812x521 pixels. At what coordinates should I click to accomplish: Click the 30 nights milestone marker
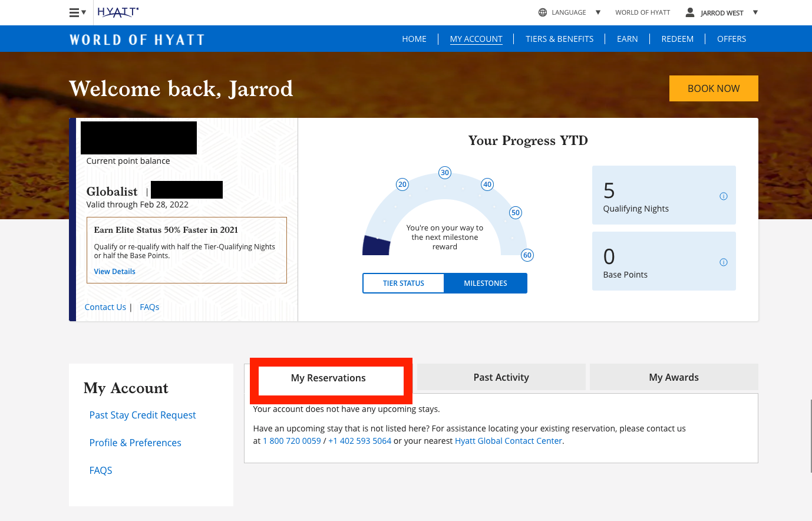click(x=445, y=173)
